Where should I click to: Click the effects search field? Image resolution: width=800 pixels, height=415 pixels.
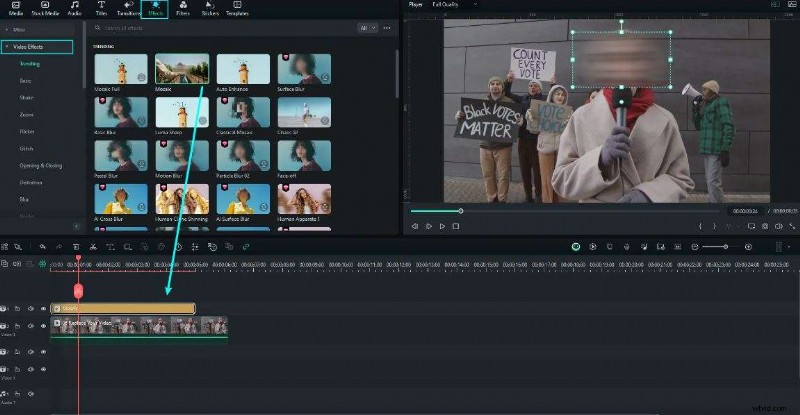coord(222,28)
